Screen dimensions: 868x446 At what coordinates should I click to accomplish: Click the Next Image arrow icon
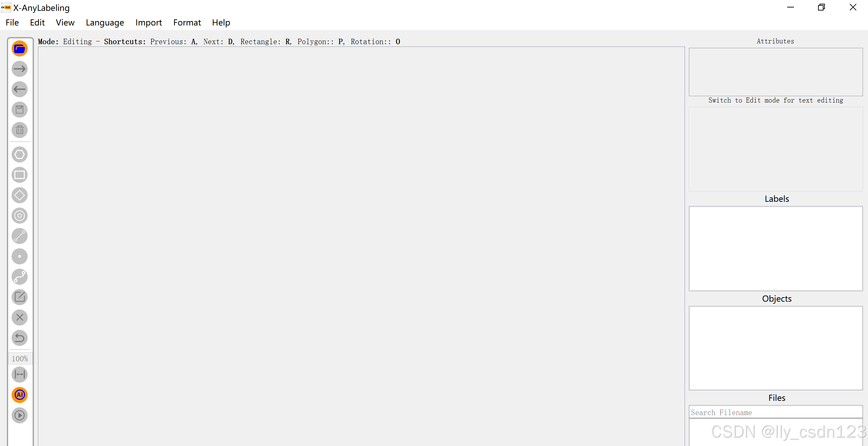click(20, 69)
